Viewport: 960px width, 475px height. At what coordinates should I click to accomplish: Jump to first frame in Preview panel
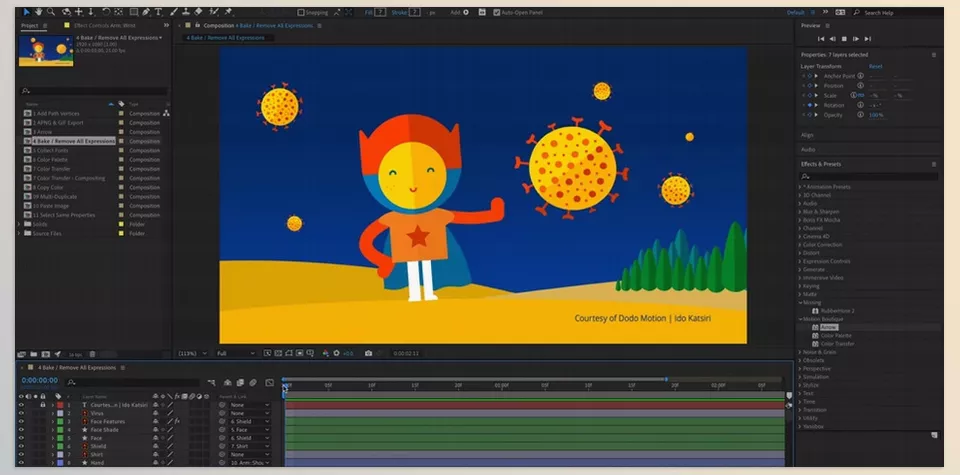pos(821,39)
